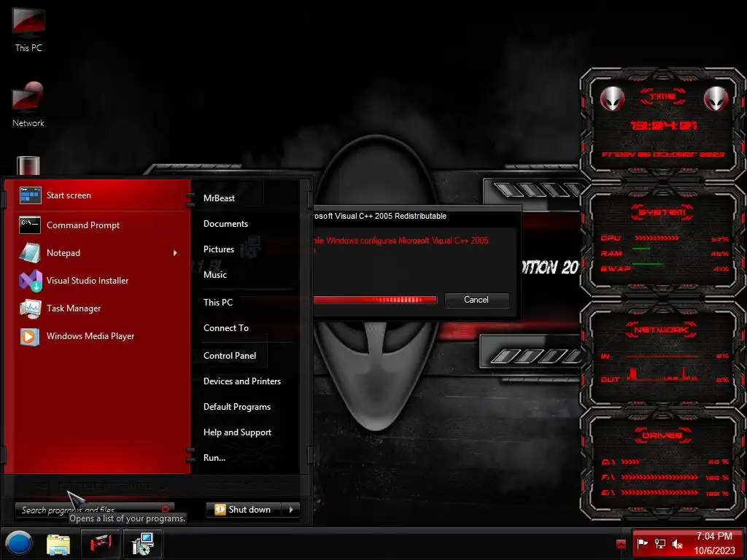Click the left alien head in Time widget
747x560 pixels.
pos(612,98)
